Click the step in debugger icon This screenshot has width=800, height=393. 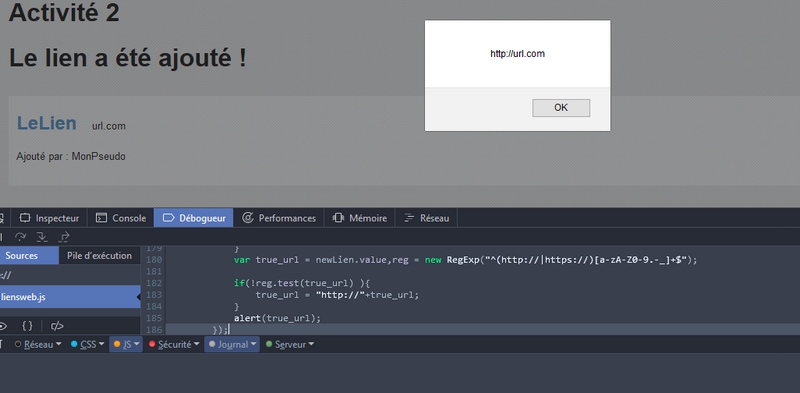point(42,237)
